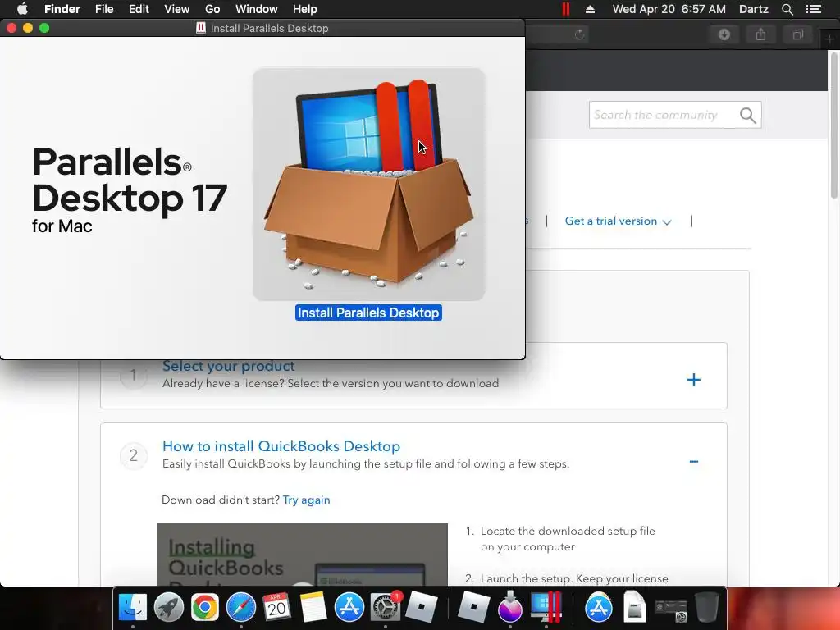Open App Store icon beside Notes

349,608
